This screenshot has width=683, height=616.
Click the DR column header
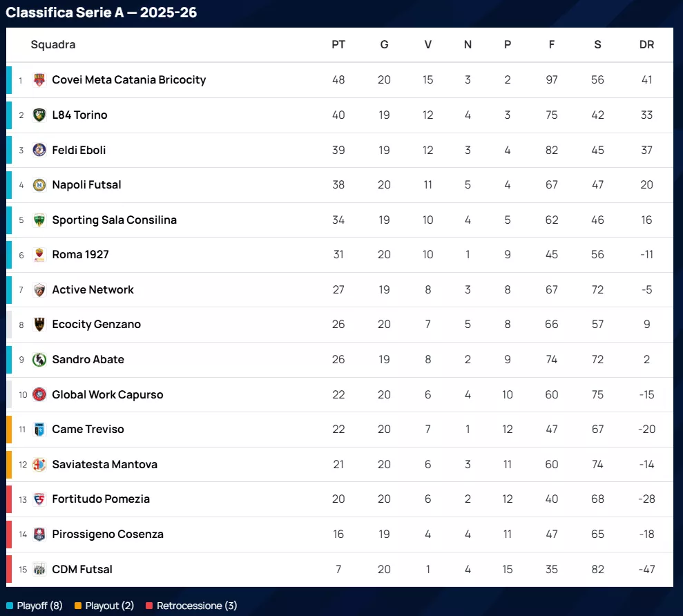pos(646,45)
